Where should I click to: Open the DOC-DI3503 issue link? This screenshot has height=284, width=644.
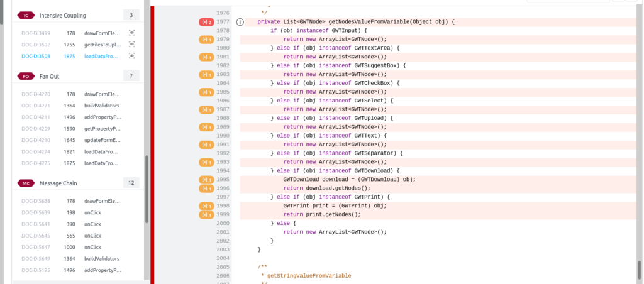click(35, 56)
